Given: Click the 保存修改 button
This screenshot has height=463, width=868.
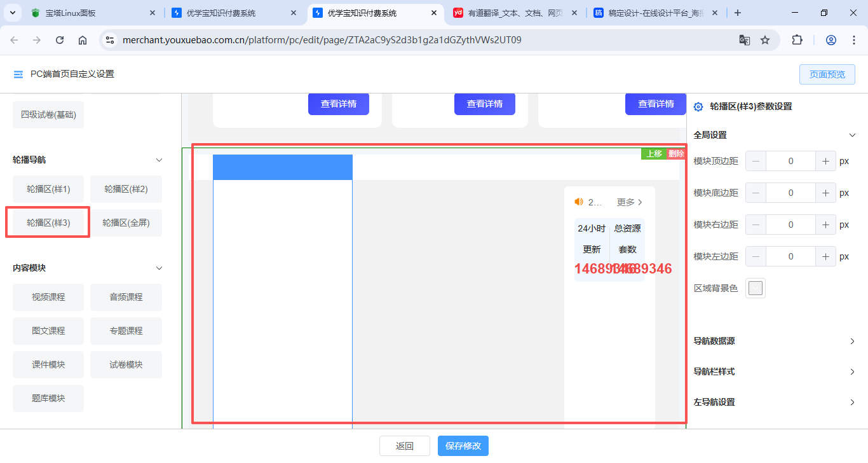Looking at the screenshot, I should (x=463, y=446).
